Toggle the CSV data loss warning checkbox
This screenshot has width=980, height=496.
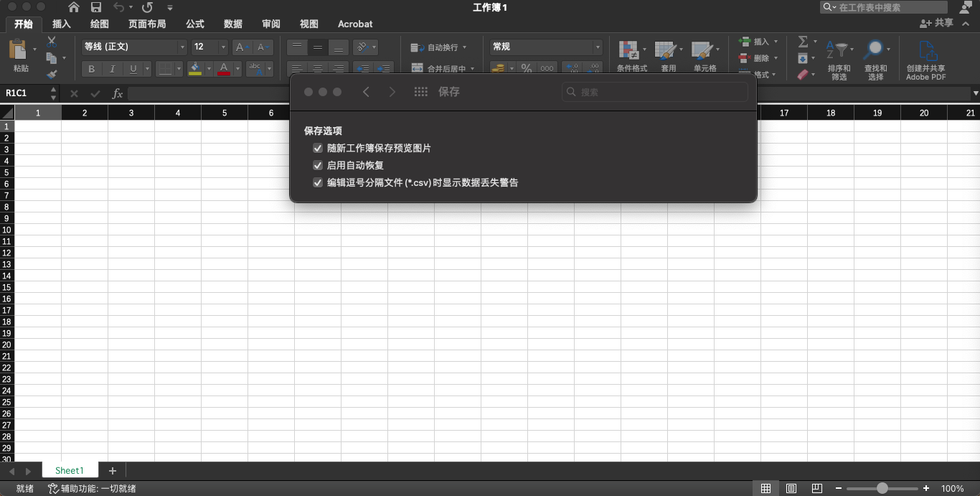[318, 182]
